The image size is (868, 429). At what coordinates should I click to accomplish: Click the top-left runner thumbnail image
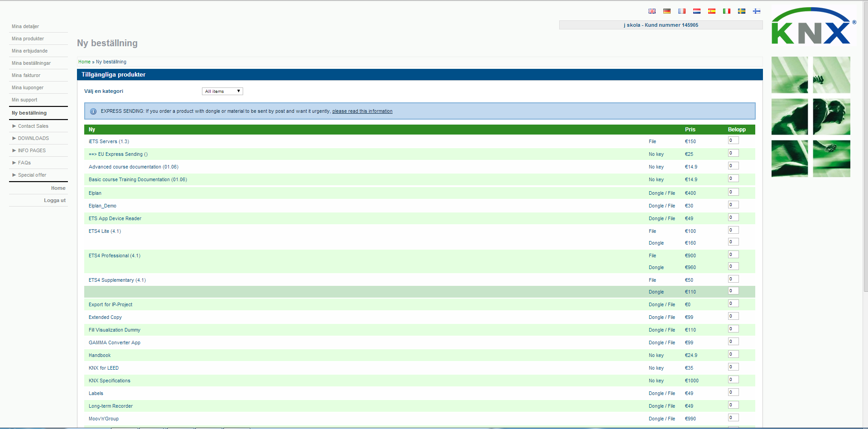[x=790, y=75]
